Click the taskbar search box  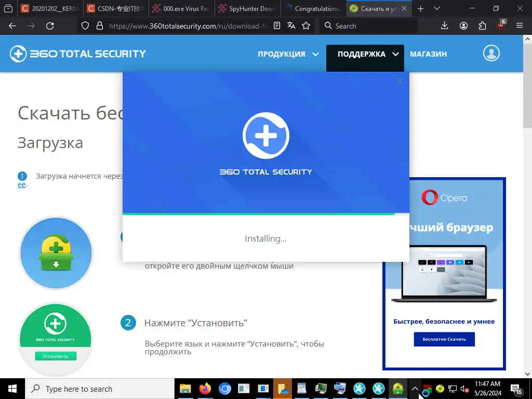tap(100, 389)
